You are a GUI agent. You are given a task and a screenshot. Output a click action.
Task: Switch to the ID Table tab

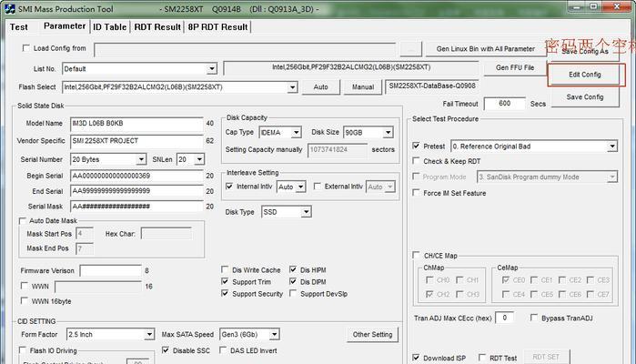coord(109,27)
